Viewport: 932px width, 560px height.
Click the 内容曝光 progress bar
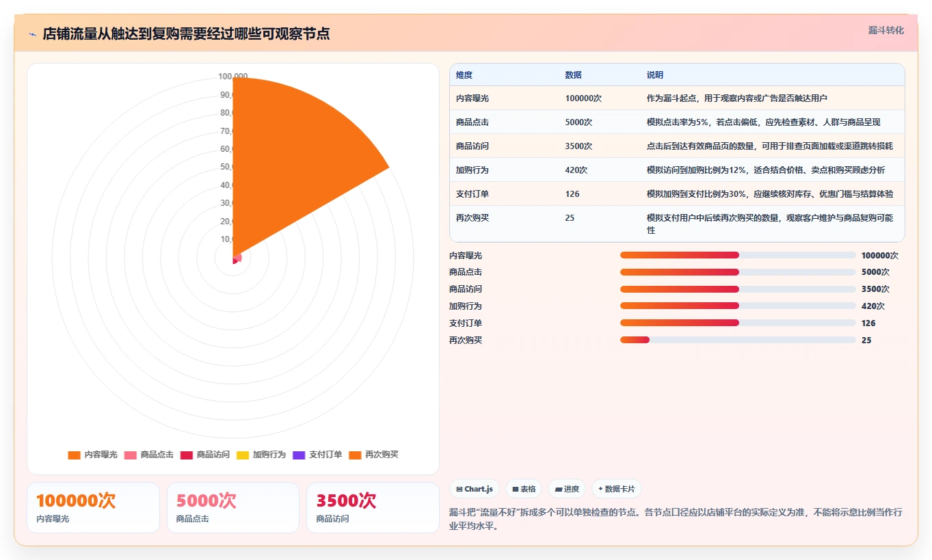coord(738,255)
